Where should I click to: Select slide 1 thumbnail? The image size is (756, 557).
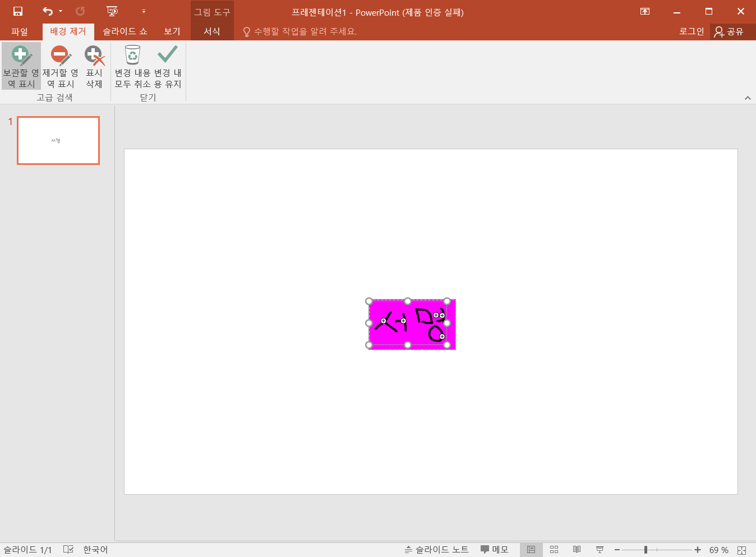[x=58, y=140]
